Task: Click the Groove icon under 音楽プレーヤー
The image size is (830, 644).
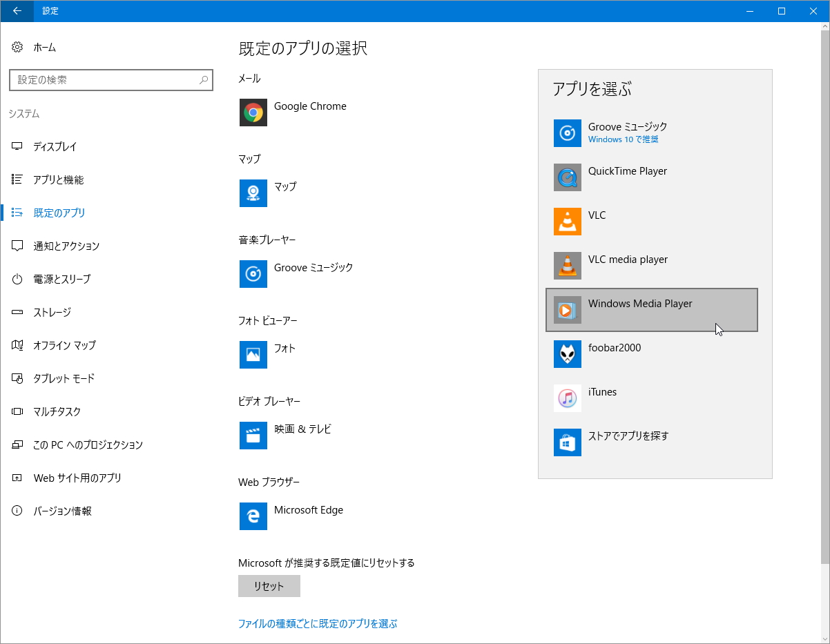Action: [253, 274]
